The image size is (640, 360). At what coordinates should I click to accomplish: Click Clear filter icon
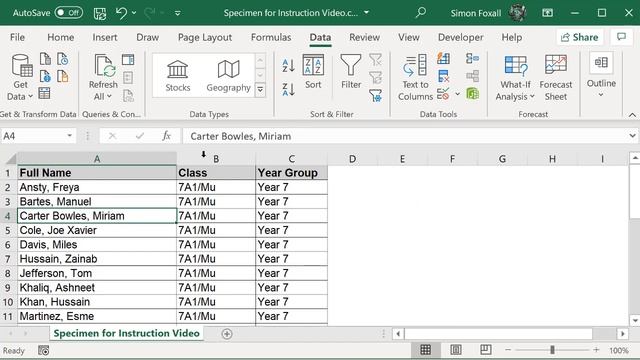(376, 60)
